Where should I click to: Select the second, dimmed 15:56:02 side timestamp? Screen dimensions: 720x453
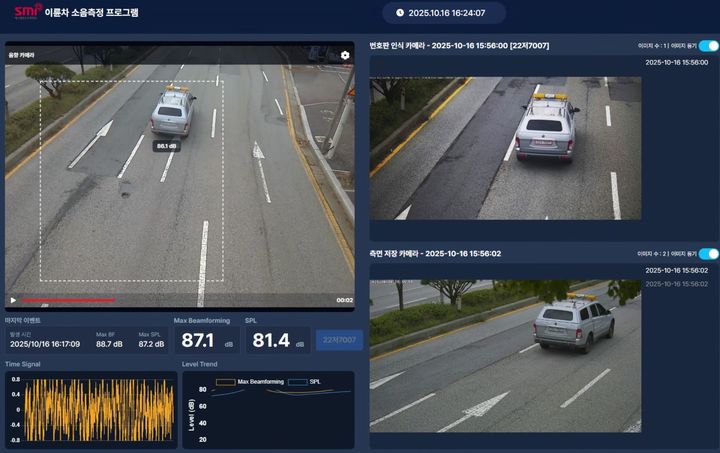pyautogui.click(x=676, y=284)
